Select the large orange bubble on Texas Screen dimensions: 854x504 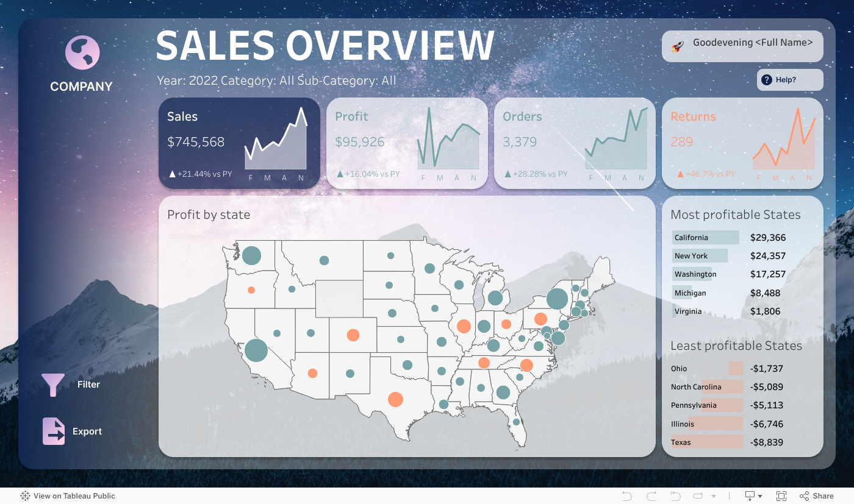[396, 399]
